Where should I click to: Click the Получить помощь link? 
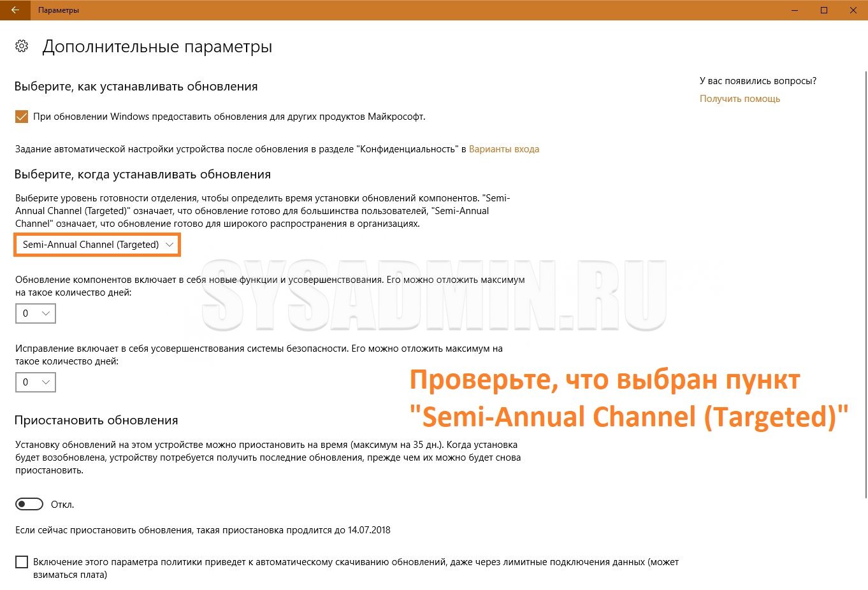pyautogui.click(x=740, y=99)
